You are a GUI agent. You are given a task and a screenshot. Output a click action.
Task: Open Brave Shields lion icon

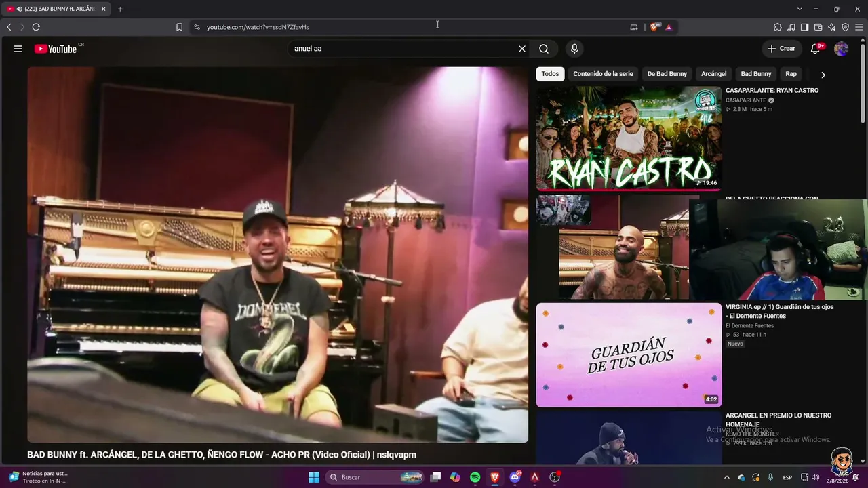click(654, 27)
